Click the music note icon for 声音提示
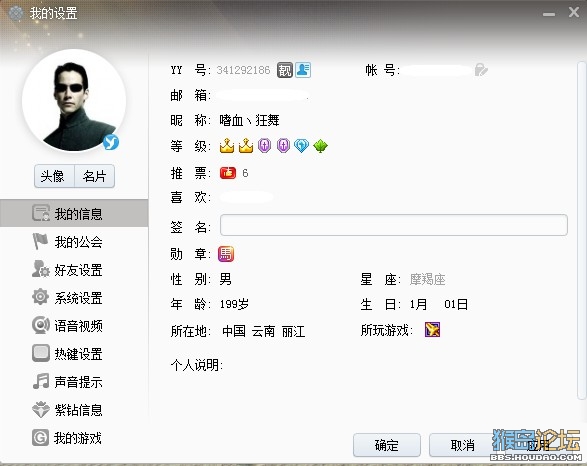This screenshot has width=587, height=466. tap(40, 381)
